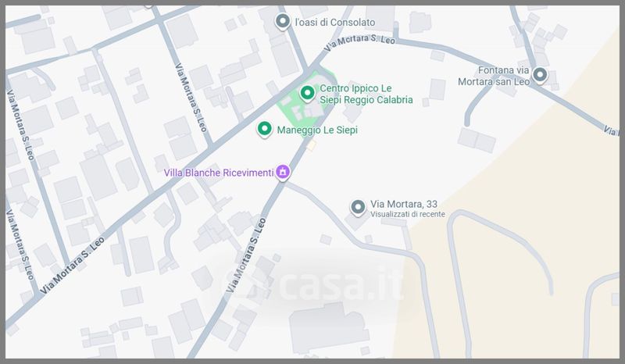Click the small yellow square marker near Maneggio
This screenshot has width=625, height=364.
click(x=311, y=145)
